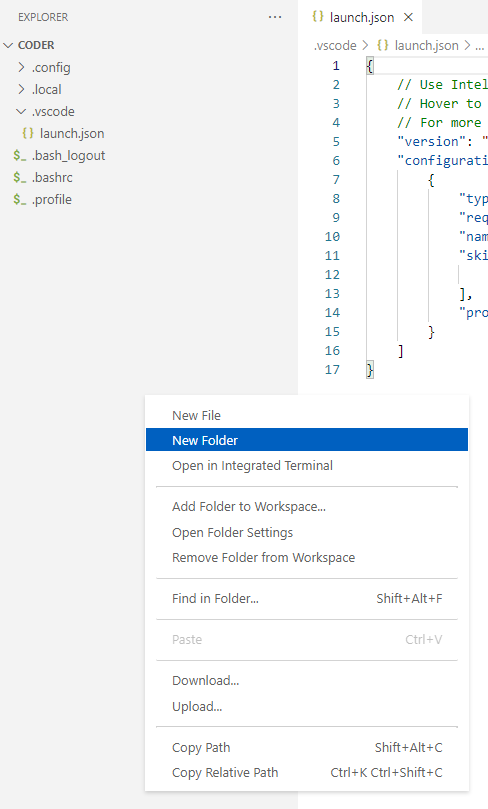Viewport: 488px width, 809px height.
Task: Click the shell icon beside .bashrc
Action: [20, 177]
